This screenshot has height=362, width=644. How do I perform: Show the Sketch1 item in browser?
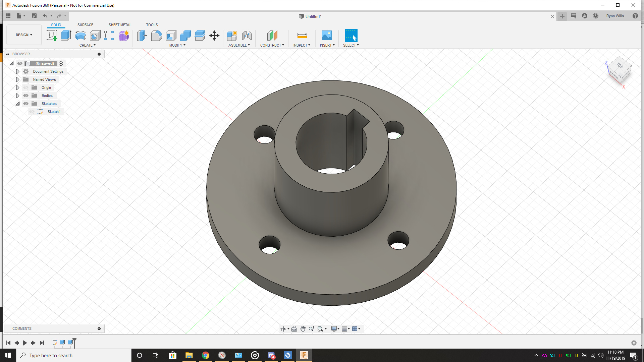pyautogui.click(x=32, y=112)
